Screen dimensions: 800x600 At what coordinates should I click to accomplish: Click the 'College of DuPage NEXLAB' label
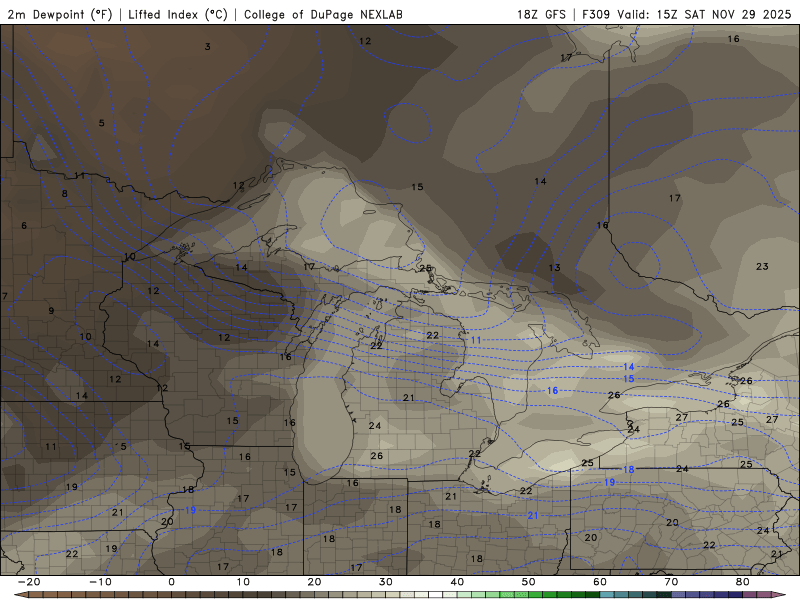pos(323,14)
